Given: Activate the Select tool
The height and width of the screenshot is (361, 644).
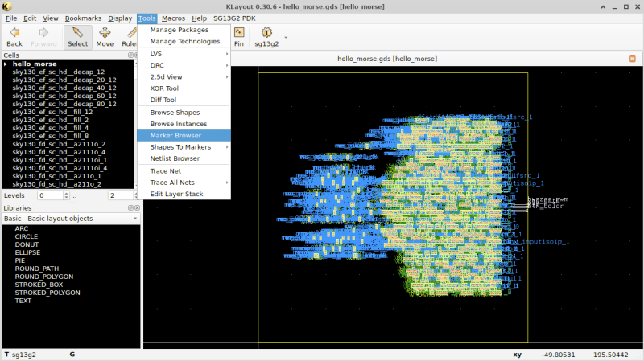Looking at the screenshot, I should click(x=77, y=37).
